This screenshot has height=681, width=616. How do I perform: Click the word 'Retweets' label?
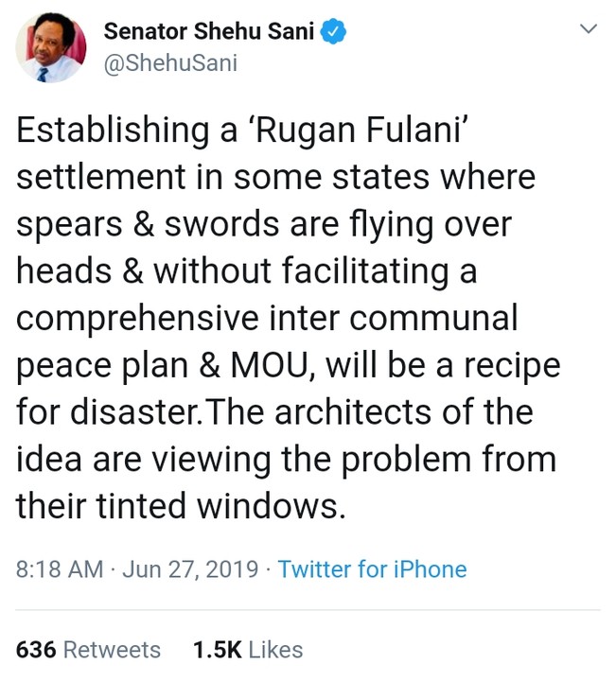pyautogui.click(x=112, y=650)
